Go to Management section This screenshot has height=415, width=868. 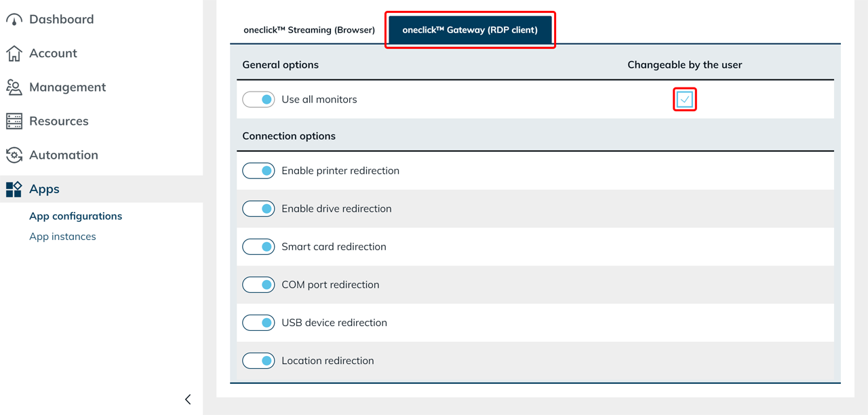click(x=67, y=87)
